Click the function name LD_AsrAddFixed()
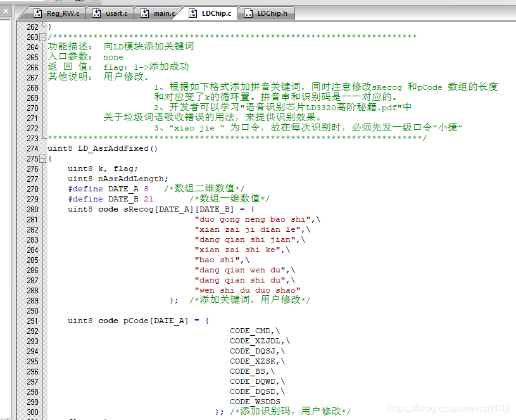516x420 pixels. tap(118, 148)
